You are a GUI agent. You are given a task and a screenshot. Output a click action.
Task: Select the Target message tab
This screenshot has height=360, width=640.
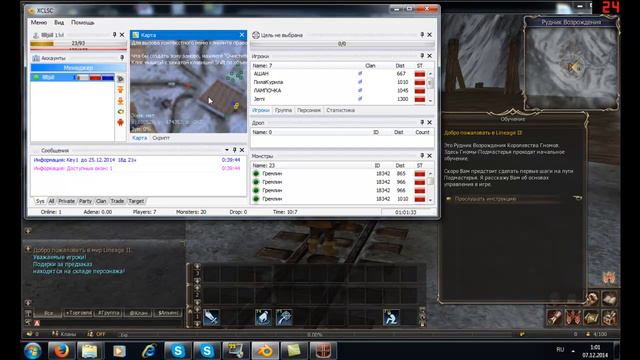(136, 201)
